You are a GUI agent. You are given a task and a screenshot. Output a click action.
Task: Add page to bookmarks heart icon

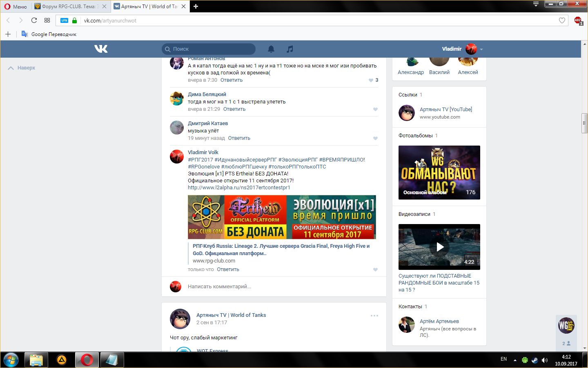(562, 20)
